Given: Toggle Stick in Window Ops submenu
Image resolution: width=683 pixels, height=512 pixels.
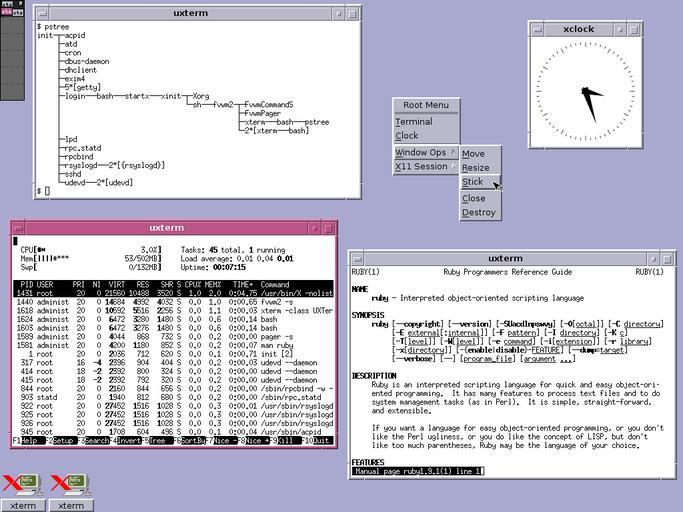Looking at the screenshot, I should [472, 182].
